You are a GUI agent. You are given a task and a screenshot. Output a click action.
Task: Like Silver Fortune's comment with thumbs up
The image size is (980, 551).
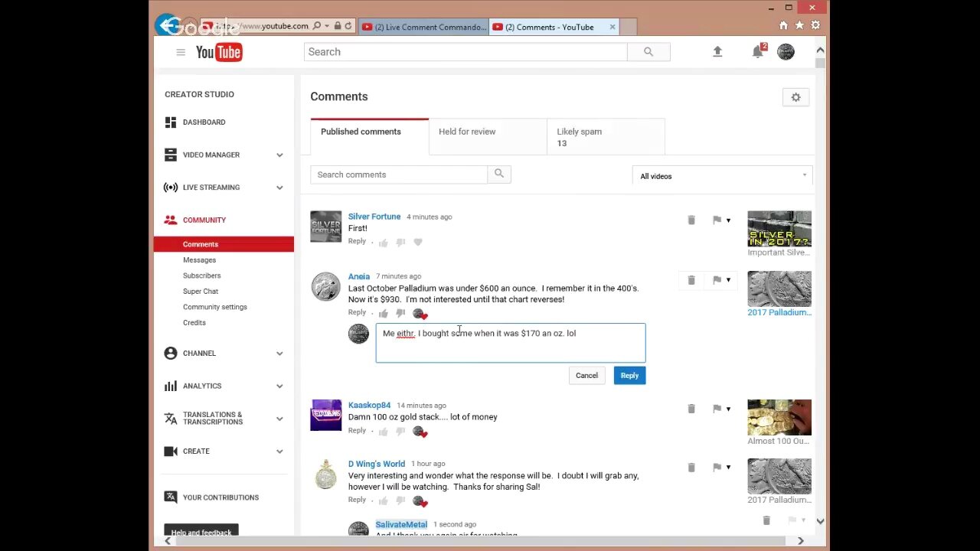(x=383, y=243)
